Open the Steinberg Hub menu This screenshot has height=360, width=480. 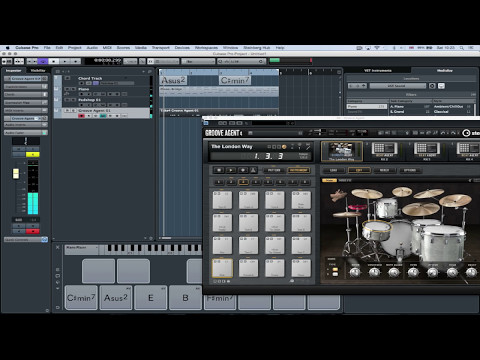coord(256,48)
